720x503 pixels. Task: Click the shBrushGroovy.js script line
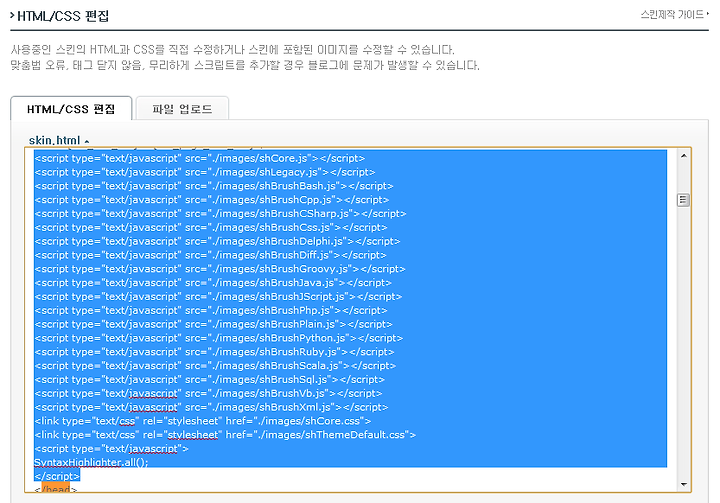(220, 269)
